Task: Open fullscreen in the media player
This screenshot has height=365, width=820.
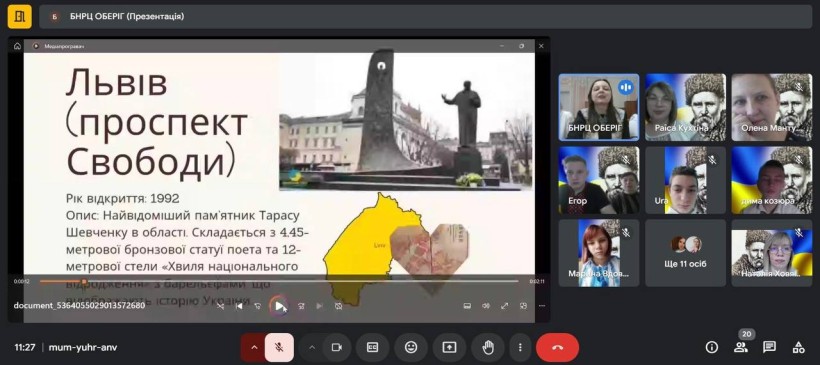Action: (x=505, y=306)
